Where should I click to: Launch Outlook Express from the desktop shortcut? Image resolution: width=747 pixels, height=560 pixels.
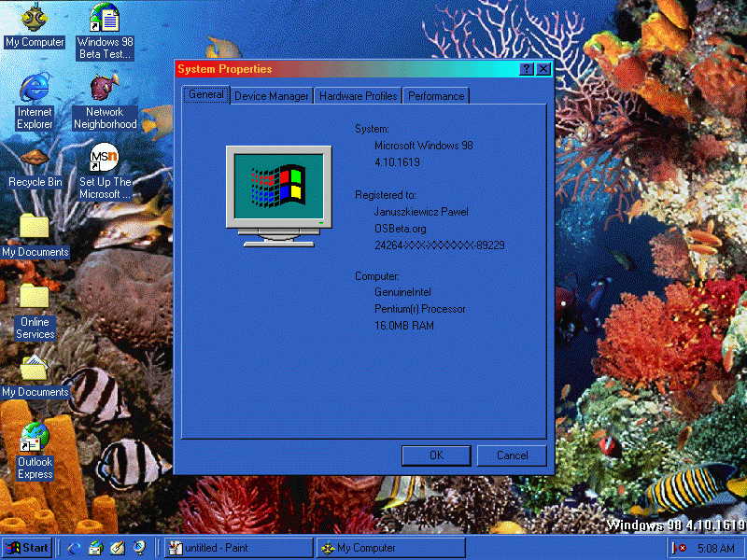(35, 451)
